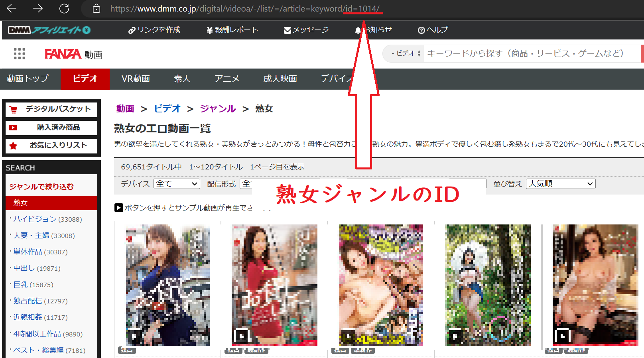
Task: Expand the デバイス dropdown showing 全て
Action: [x=177, y=184]
